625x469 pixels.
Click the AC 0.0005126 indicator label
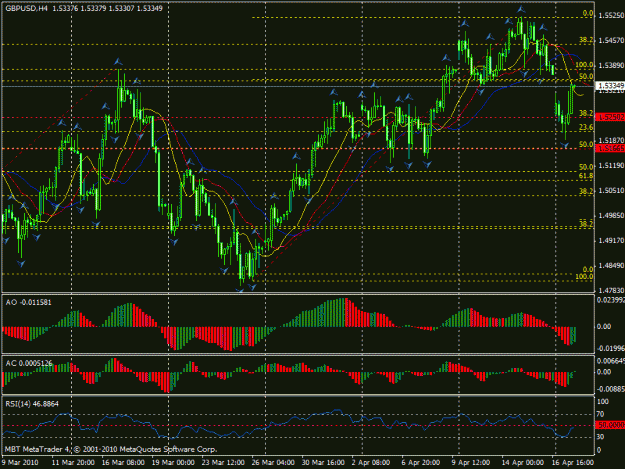pos(29,363)
